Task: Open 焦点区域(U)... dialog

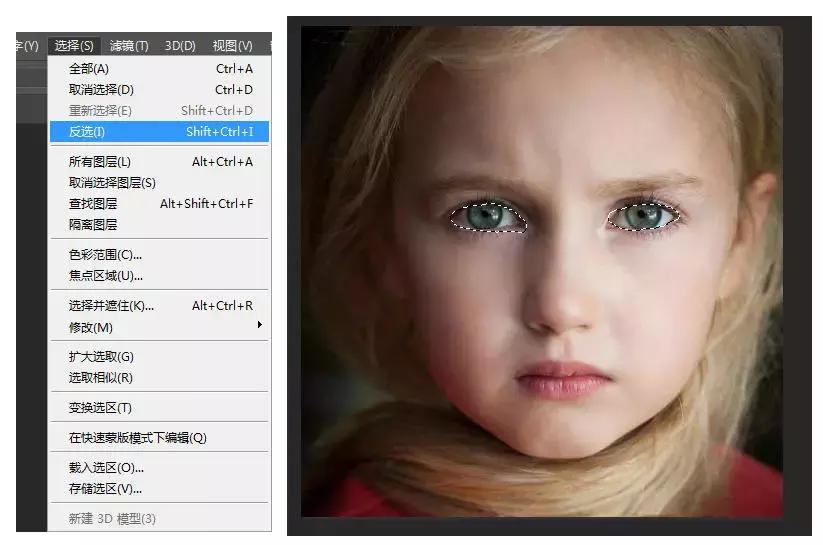Action: point(160,276)
